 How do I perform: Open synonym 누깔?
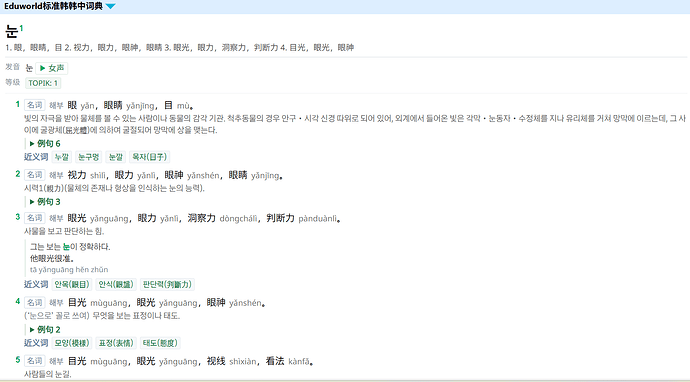62,157
